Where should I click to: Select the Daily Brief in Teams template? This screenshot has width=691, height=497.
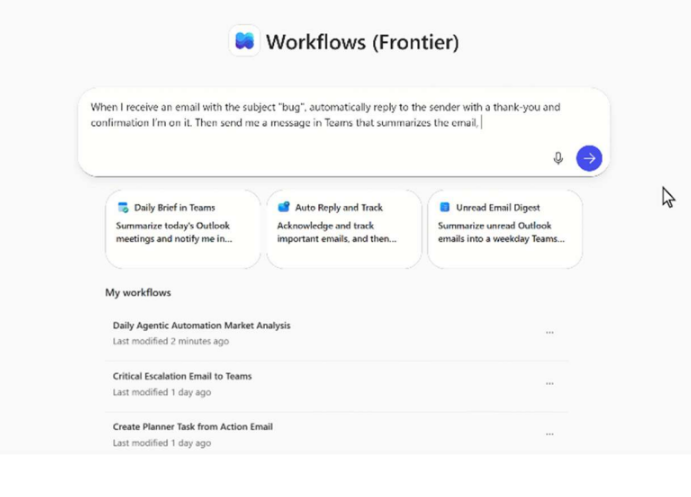[x=182, y=229]
